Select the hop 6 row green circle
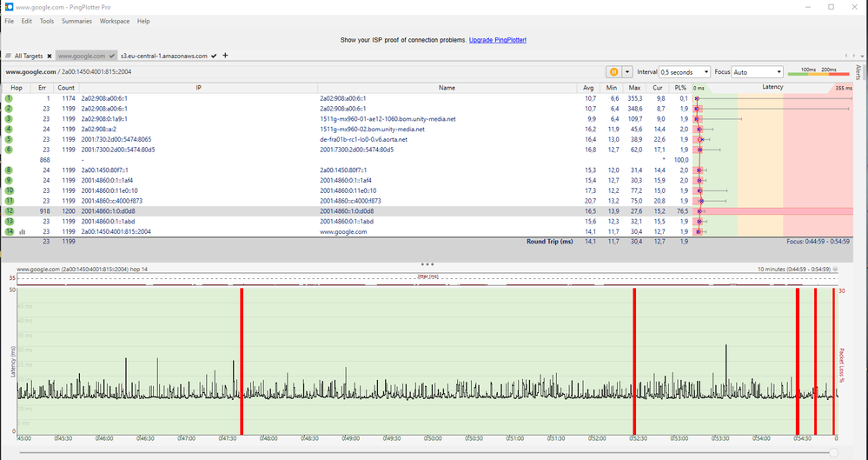 9,150
